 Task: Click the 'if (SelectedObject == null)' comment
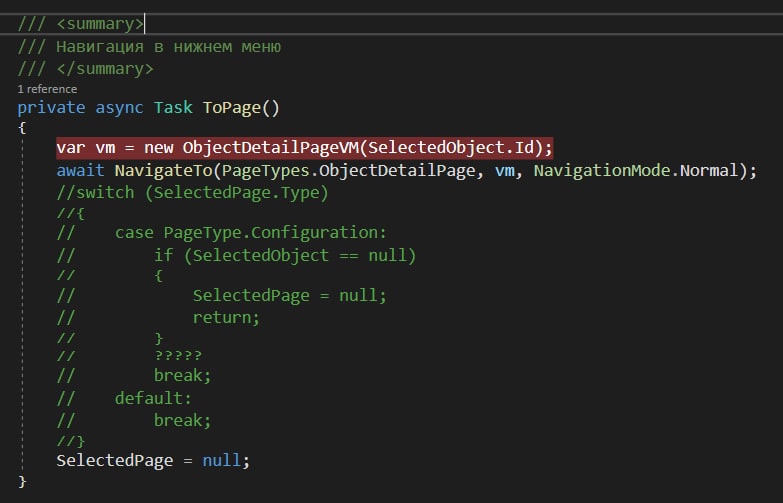click(x=285, y=255)
